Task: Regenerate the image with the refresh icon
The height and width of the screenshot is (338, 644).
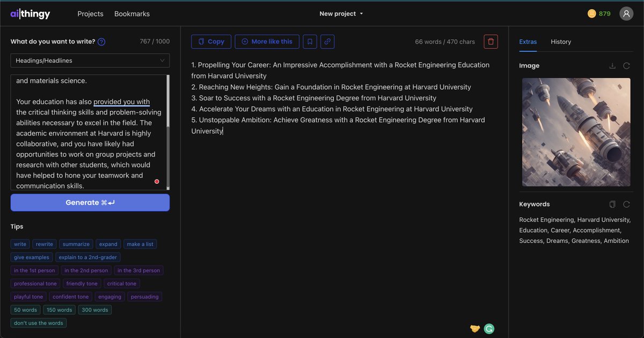Action: (626, 66)
